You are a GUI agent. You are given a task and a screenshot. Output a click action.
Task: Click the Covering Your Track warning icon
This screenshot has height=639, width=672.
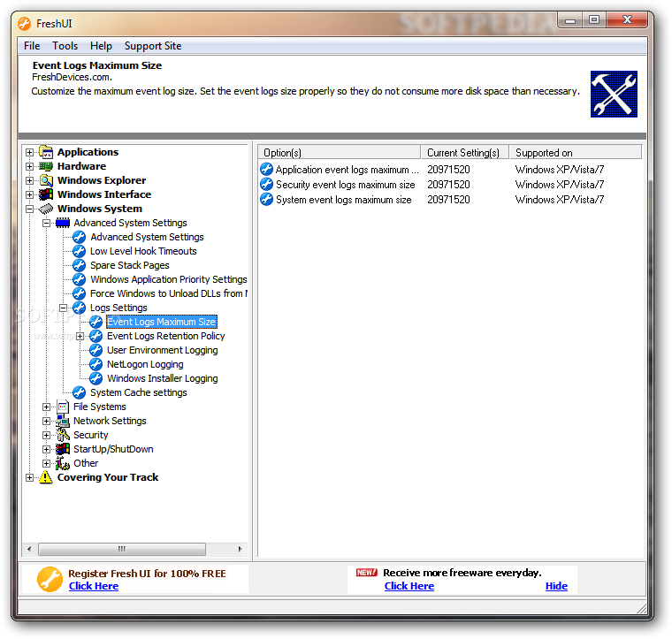coord(46,477)
